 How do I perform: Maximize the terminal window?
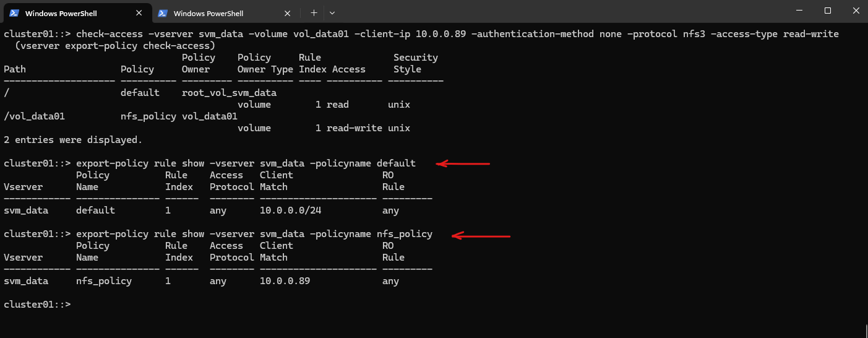[x=828, y=11]
